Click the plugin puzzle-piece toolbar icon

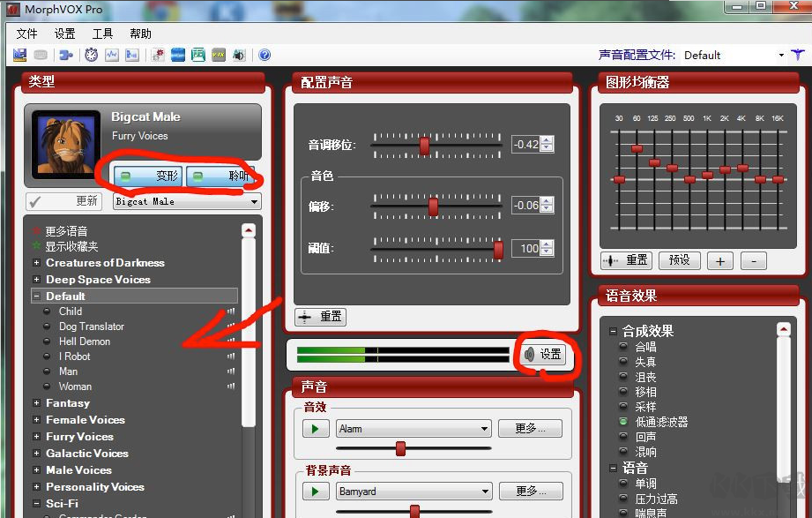tap(66, 55)
